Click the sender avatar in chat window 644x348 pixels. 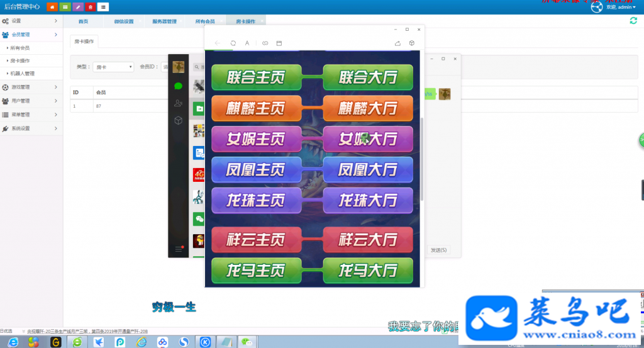[445, 94]
